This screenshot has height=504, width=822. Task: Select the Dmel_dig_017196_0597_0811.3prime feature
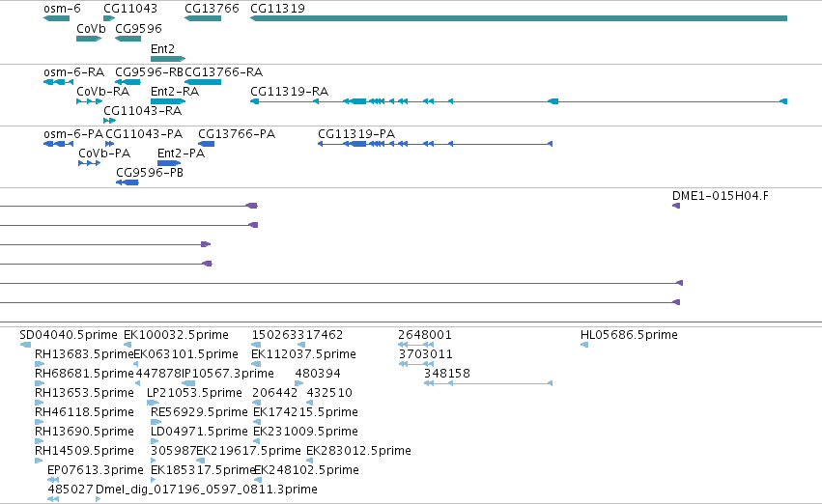[98, 499]
